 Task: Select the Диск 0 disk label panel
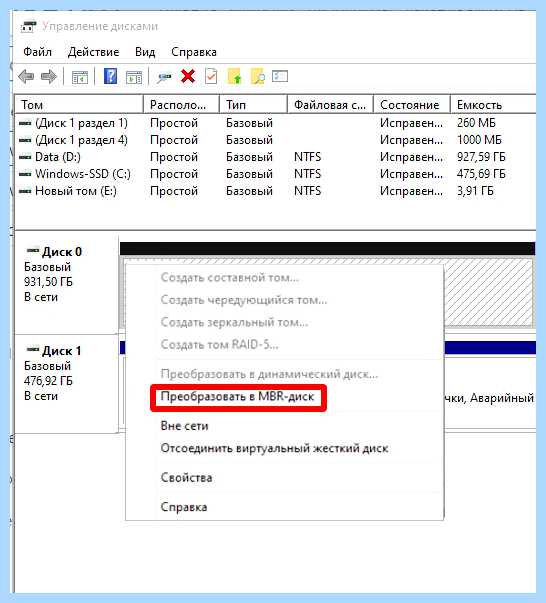click(x=66, y=285)
